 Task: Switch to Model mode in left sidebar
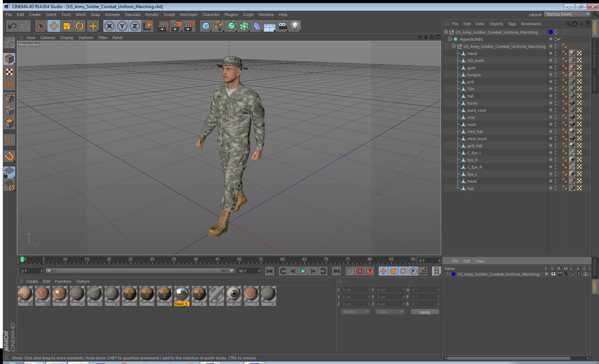(9, 59)
